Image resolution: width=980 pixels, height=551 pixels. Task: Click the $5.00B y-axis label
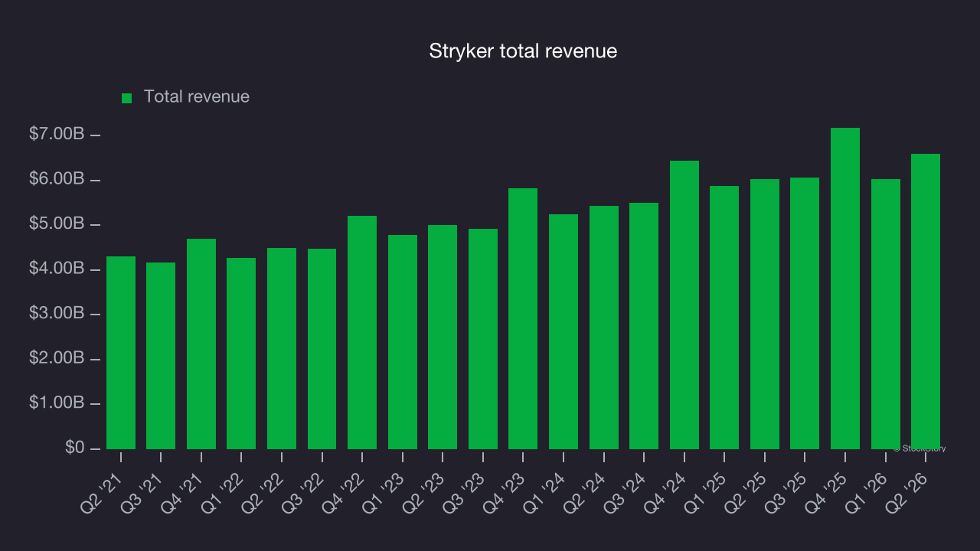tap(57, 223)
